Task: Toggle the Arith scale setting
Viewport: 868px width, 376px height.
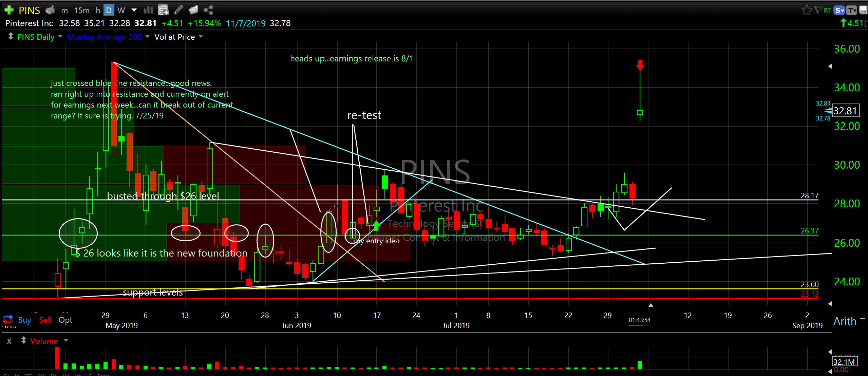Action: (x=845, y=321)
